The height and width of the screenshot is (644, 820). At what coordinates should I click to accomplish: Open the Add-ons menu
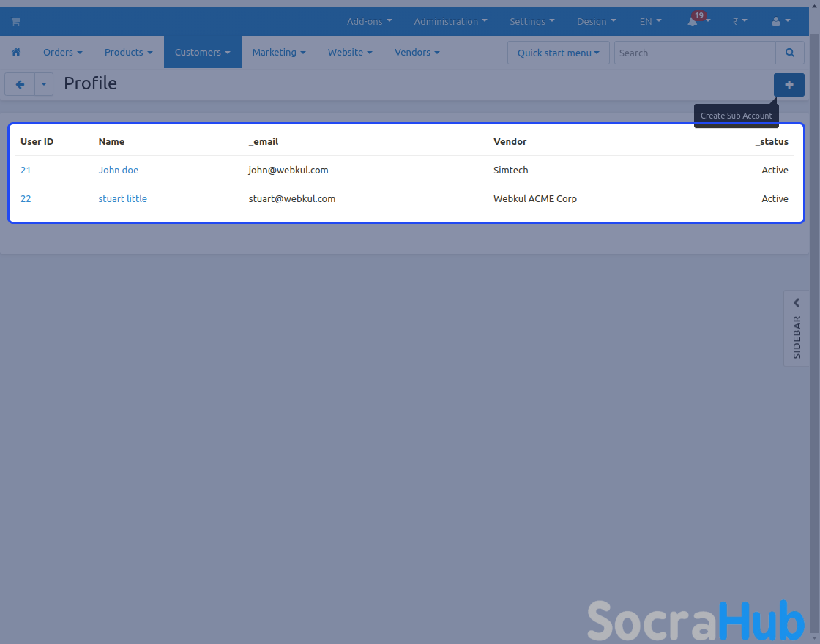tap(369, 22)
